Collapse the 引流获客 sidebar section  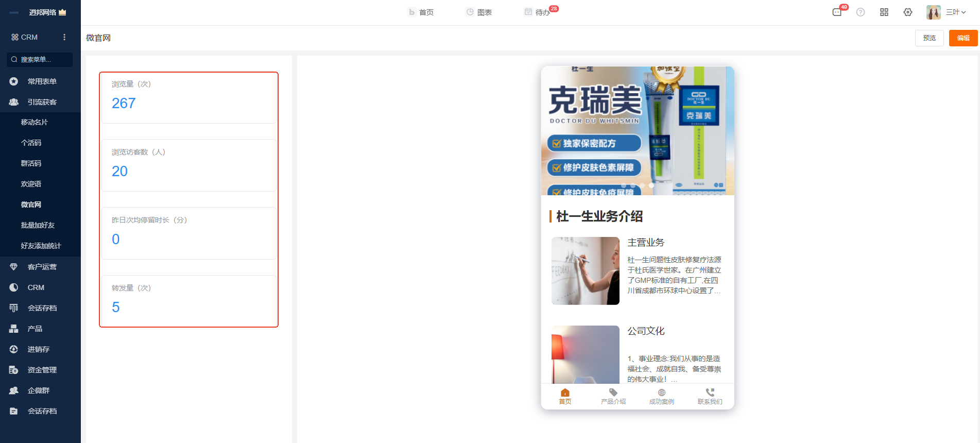point(41,102)
